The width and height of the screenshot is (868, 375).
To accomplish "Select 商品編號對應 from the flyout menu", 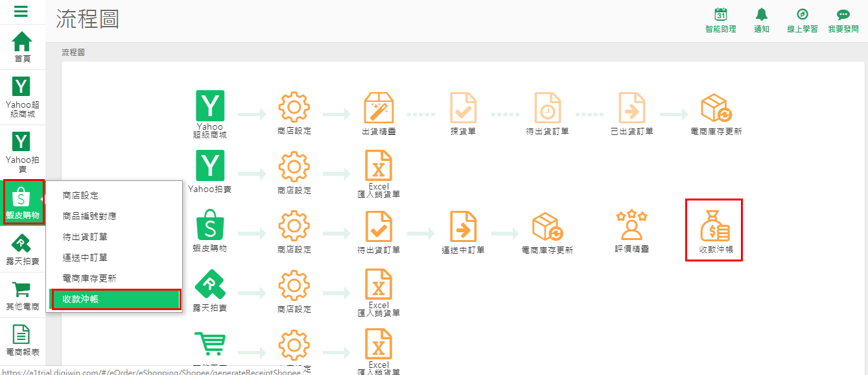I will 89,216.
